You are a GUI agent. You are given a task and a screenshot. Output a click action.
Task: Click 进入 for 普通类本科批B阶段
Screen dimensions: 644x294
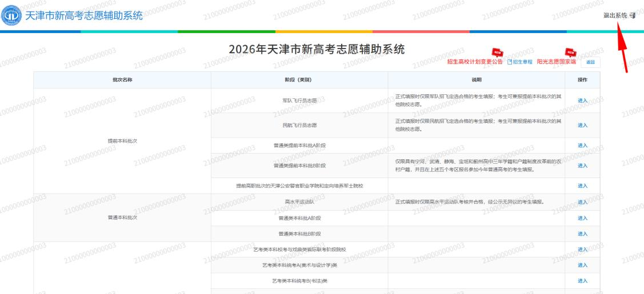(582, 233)
